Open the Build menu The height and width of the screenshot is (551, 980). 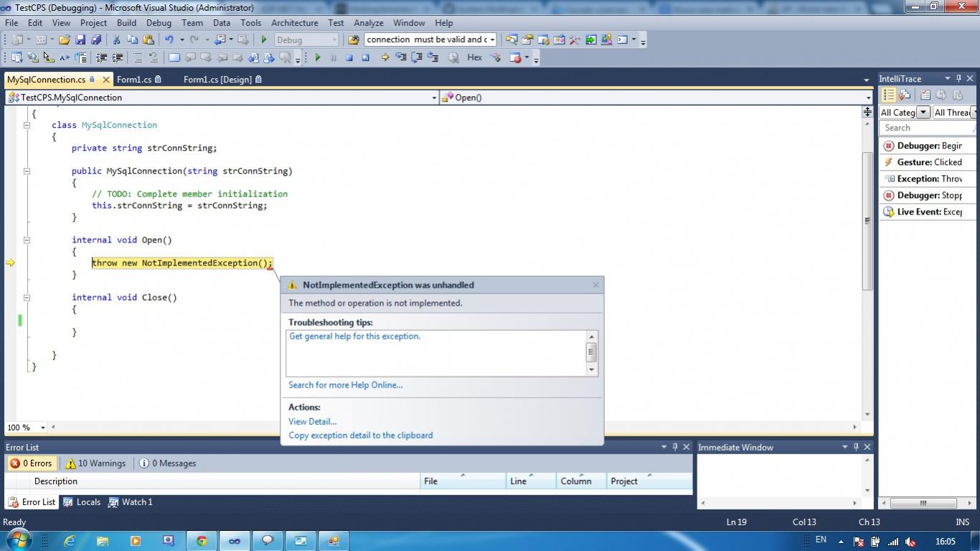(x=126, y=23)
